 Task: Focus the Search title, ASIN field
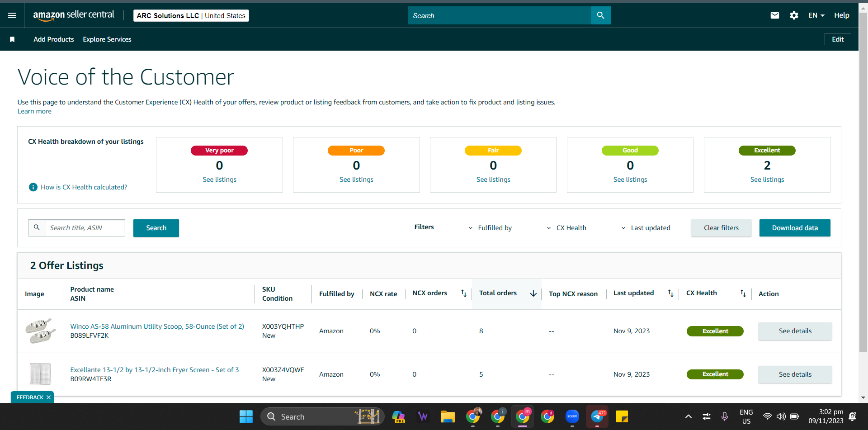[x=85, y=228]
